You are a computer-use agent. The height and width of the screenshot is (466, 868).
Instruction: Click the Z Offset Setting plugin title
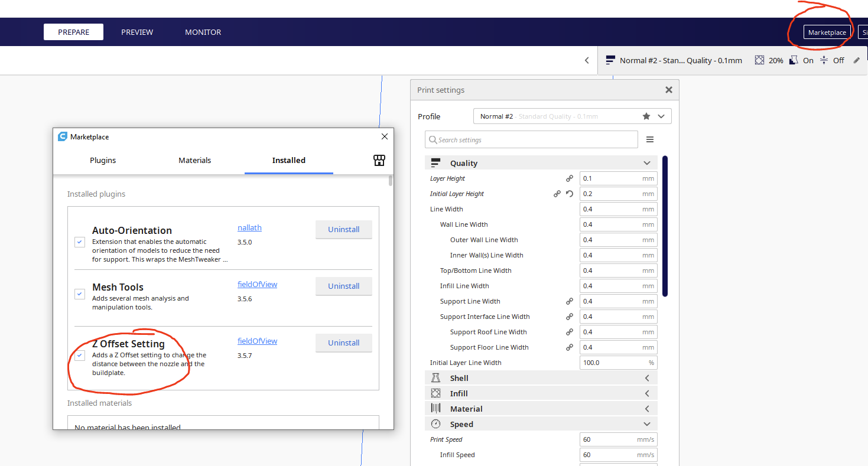[x=128, y=344]
